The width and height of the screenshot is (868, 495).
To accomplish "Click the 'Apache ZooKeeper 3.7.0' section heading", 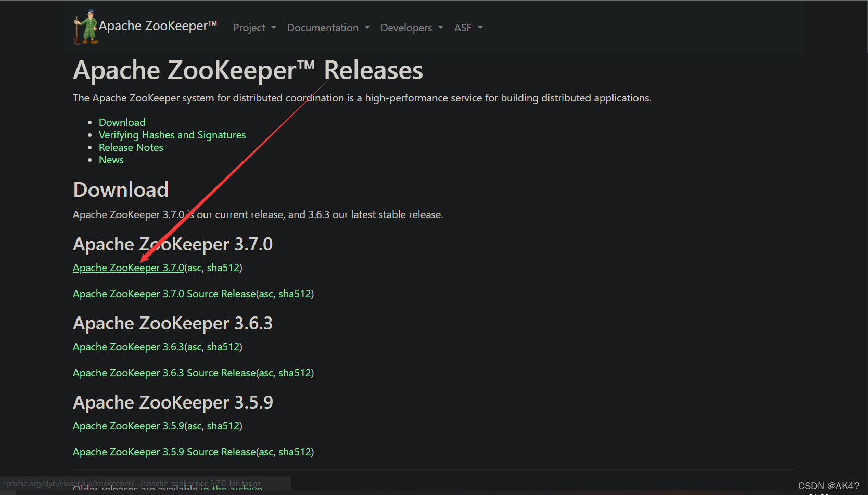I will point(173,244).
